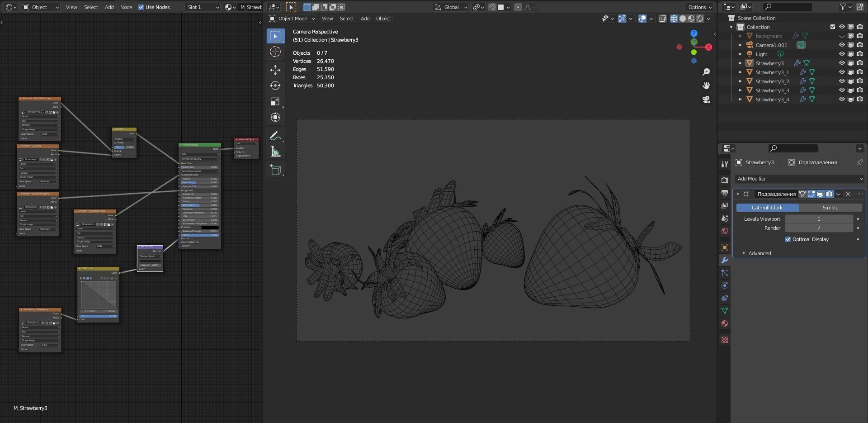Activate the Move tool
Image resolution: width=868 pixels, height=423 pixels.
(275, 70)
